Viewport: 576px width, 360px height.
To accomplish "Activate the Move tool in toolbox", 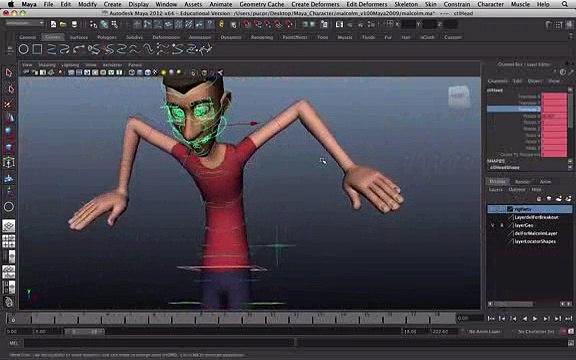I will point(9,118).
